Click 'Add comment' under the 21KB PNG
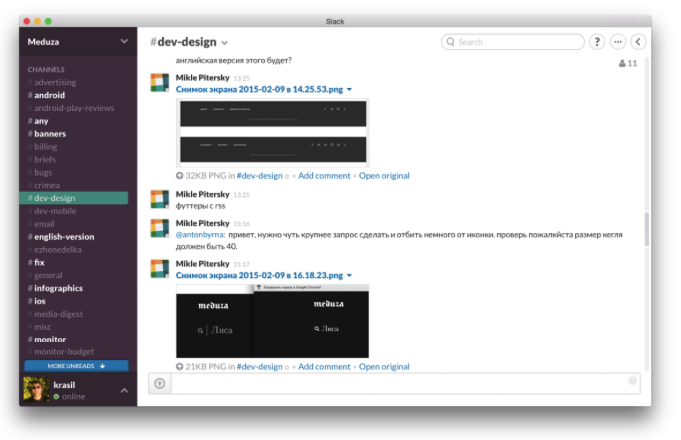 coord(324,367)
